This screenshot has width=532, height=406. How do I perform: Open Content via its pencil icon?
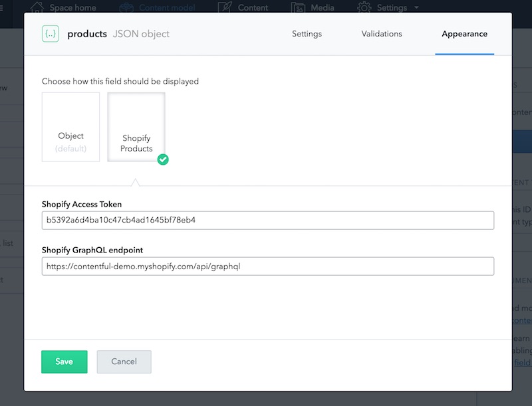point(224,7)
